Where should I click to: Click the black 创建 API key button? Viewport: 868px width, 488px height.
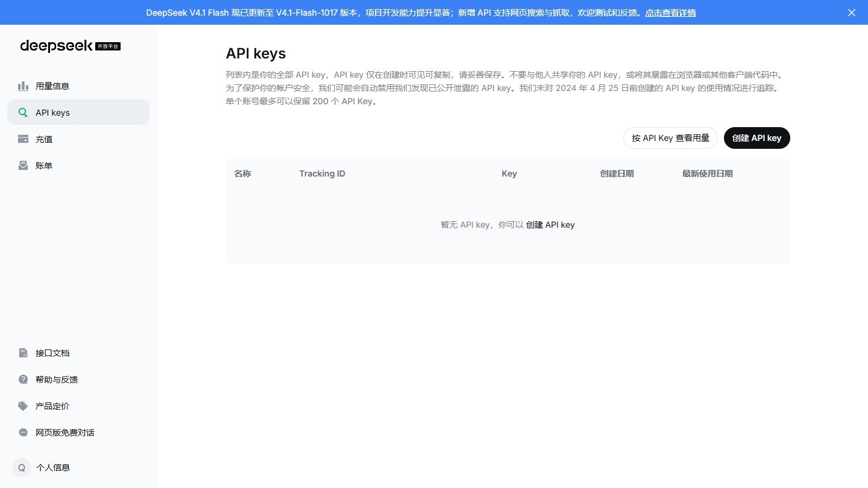[756, 138]
